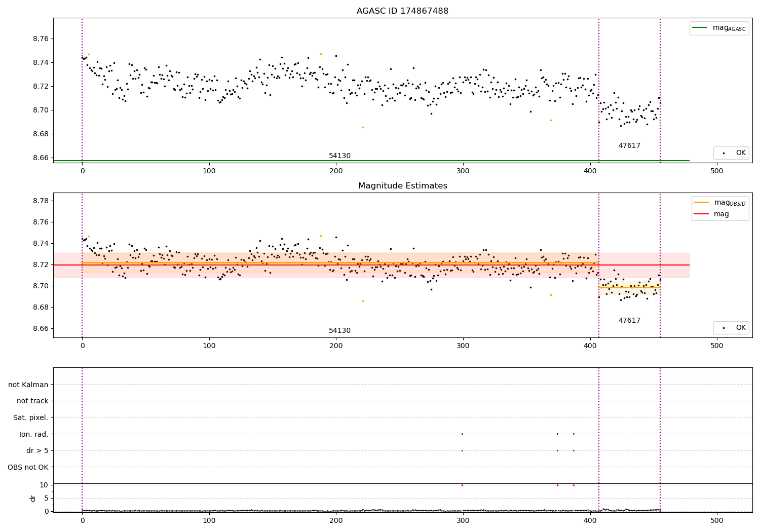Click the '300' x-tick under the top plot
The height and width of the screenshot is (532, 760).
pos(463,171)
